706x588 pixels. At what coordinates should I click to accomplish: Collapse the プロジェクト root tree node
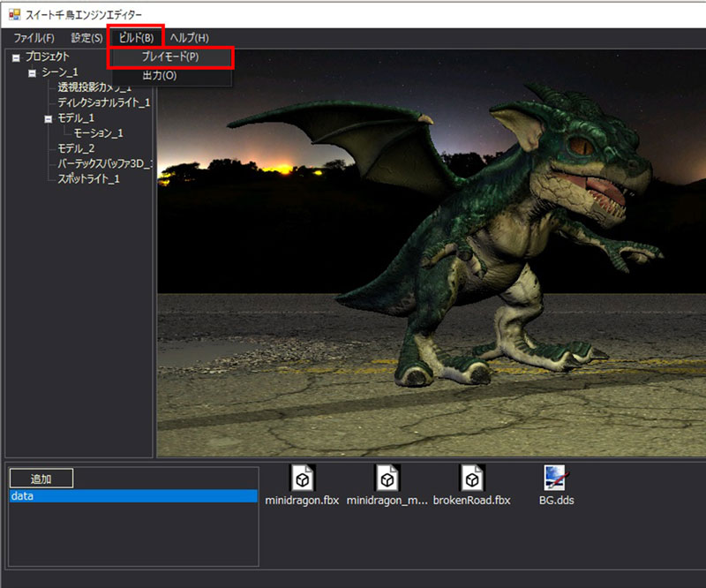click(16, 57)
